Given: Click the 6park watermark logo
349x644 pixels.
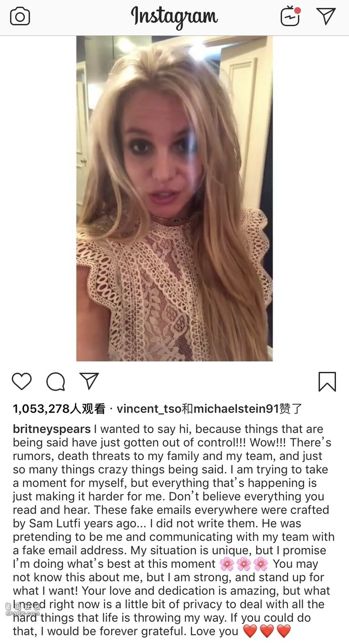Looking at the screenshot, I should point(23,609).
